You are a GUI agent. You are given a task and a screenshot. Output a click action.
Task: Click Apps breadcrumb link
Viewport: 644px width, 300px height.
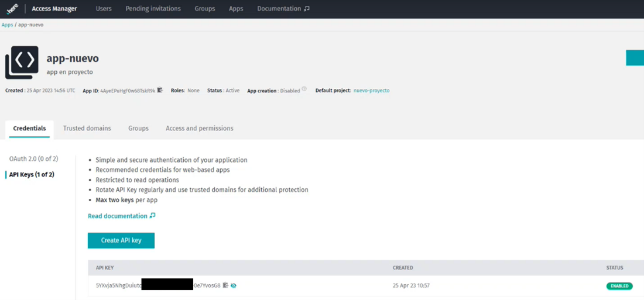click(7, 25)
